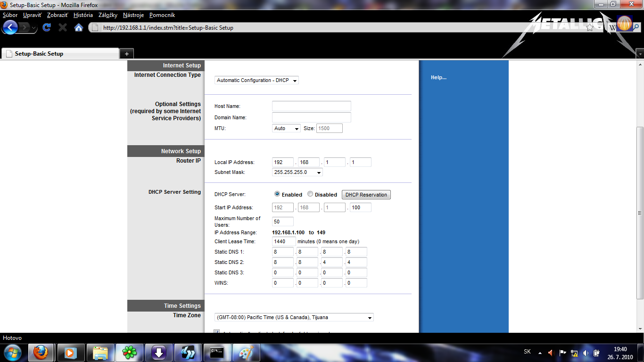This screenshot has height=362, width=644.
Task: Expand the Subnet Mask dropdown
Action: click(x=297, y=172)
